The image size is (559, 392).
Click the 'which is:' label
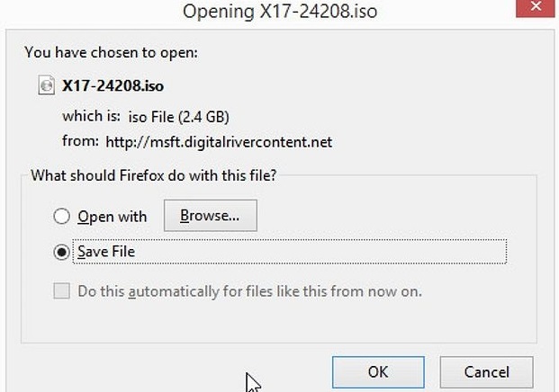91,116
